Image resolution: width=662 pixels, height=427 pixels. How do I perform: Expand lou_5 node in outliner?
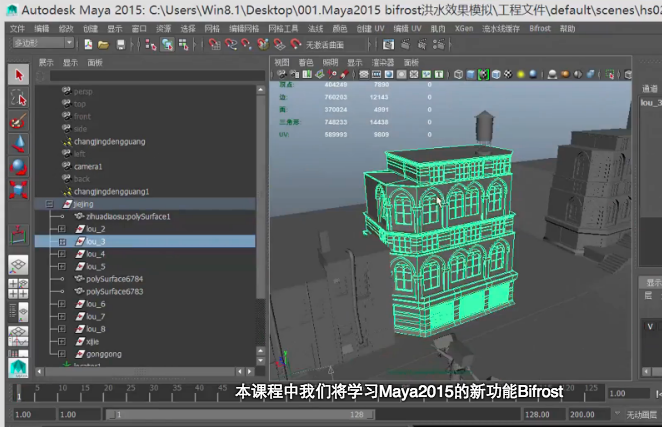point(62,267)
